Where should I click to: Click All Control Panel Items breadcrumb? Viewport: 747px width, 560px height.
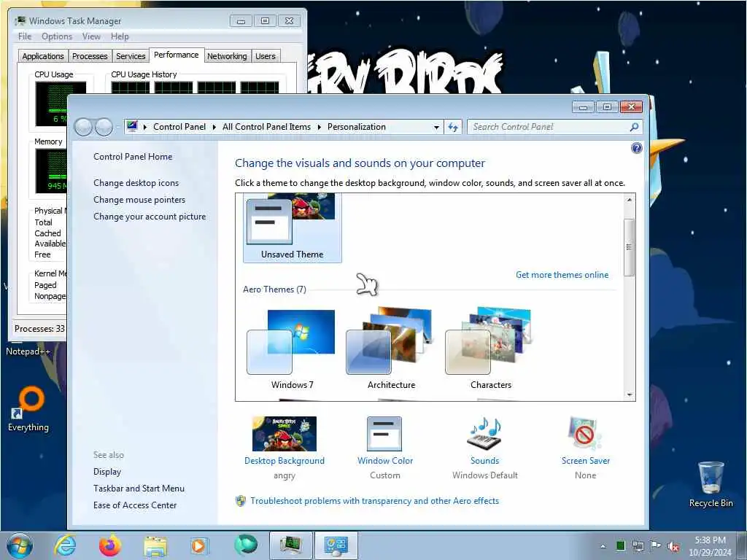(266, 127)
